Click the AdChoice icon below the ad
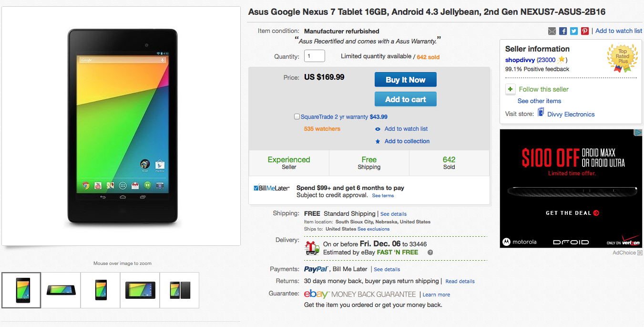This screenshot has height=327, width=644. point(640,253)
